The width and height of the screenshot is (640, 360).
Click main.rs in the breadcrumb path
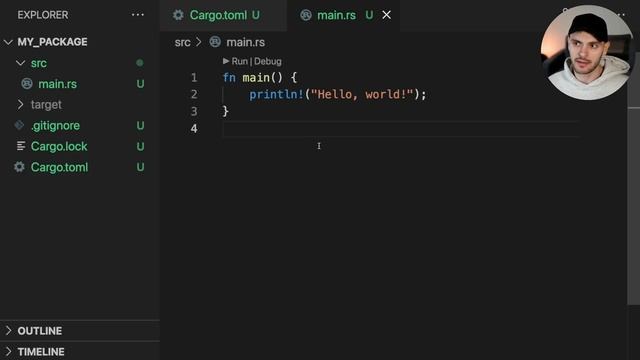click(x=245, y=42)
